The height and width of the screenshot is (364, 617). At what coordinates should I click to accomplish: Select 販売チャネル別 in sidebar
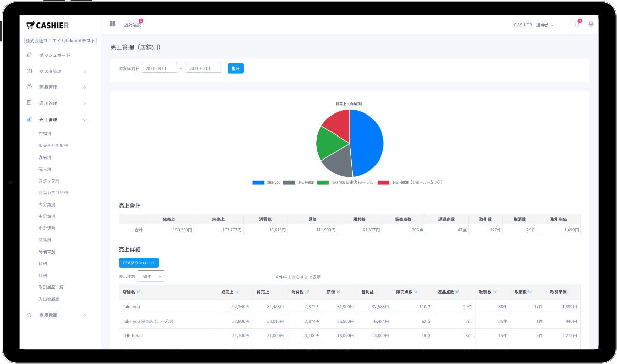(x=53, y=146)
